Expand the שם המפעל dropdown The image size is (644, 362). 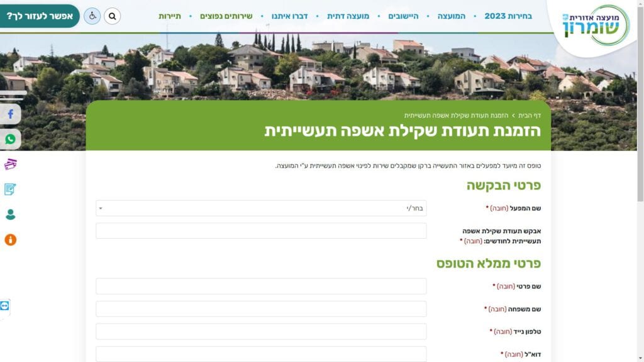tap(261, 208)
